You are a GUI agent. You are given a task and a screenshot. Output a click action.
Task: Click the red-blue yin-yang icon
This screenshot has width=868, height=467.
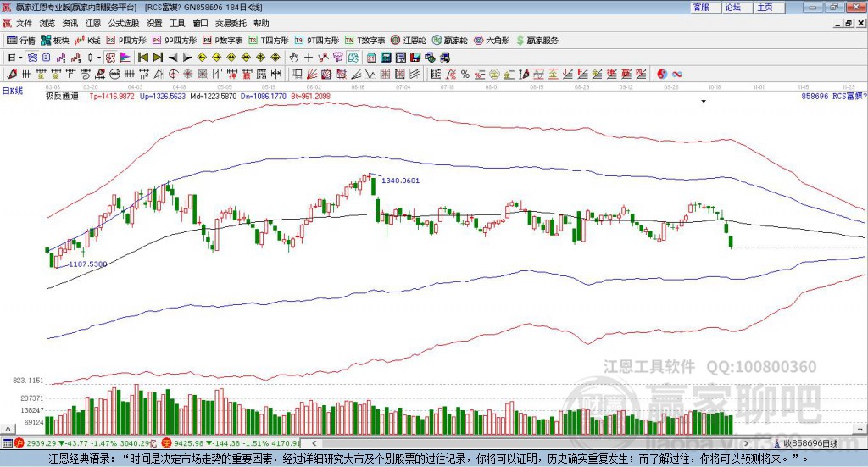pos(662,74)
